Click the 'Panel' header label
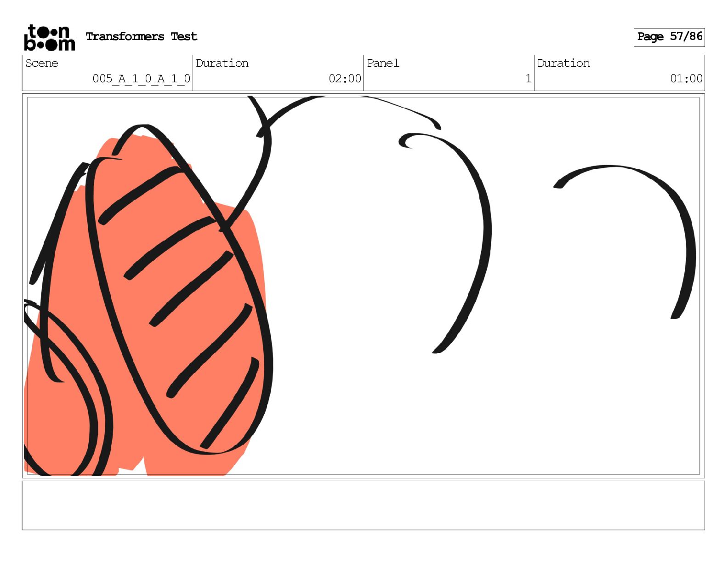 (383, 63)
